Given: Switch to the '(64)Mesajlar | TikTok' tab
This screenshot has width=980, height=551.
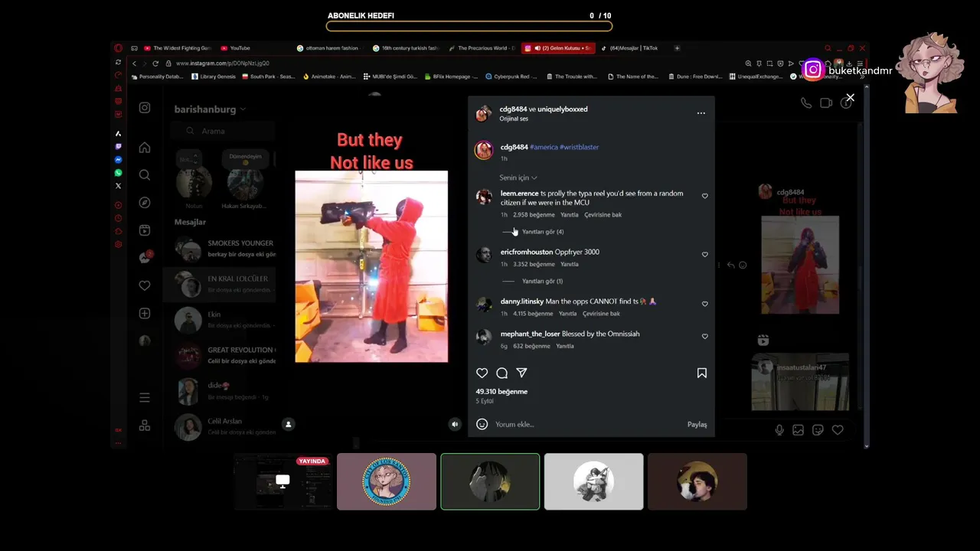Looking at the screenshot, I should (633, 48).
